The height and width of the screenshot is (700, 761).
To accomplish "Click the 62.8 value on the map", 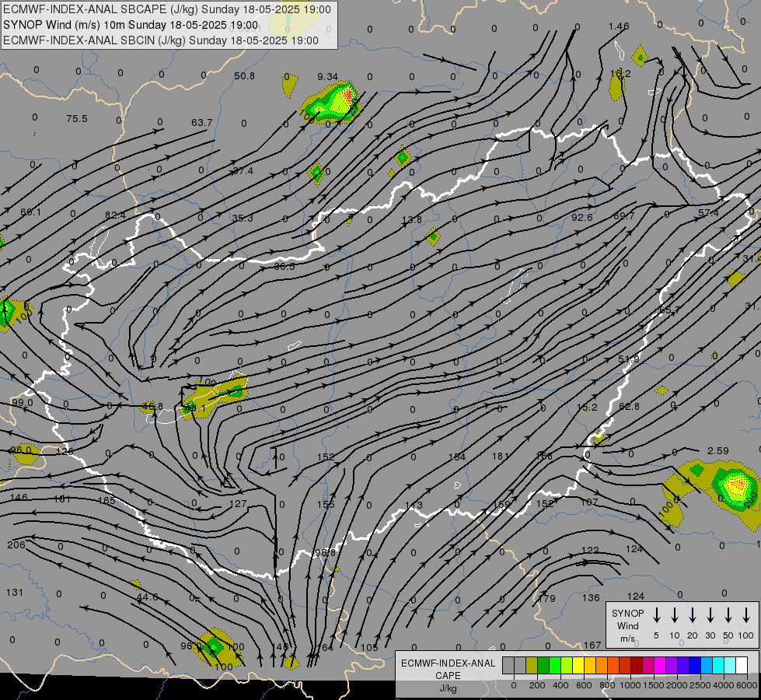I will (629, 406).
